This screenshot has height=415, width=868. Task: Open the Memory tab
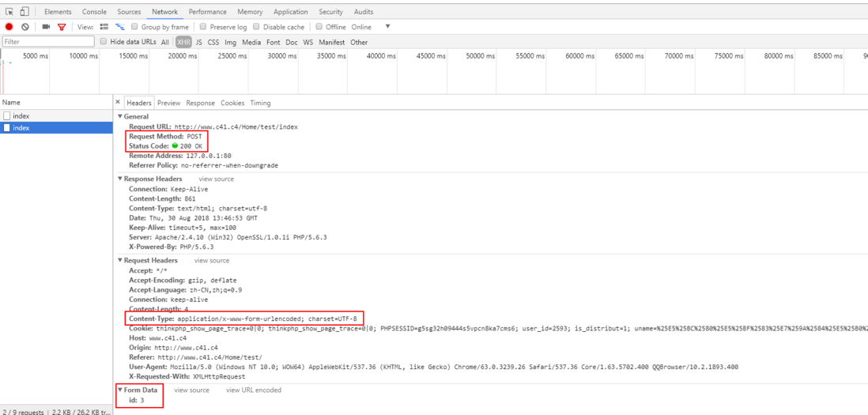click(x=251, y=12)
